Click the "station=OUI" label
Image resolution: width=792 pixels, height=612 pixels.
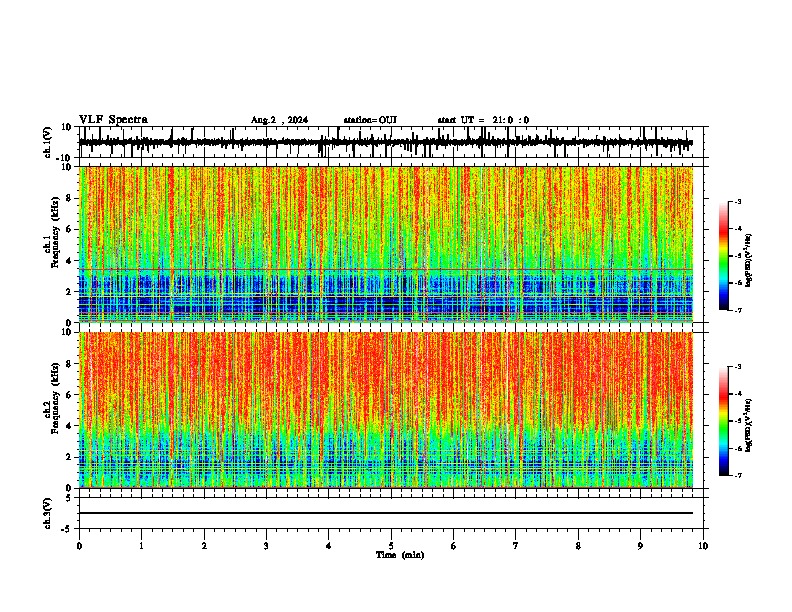(370, 120)
